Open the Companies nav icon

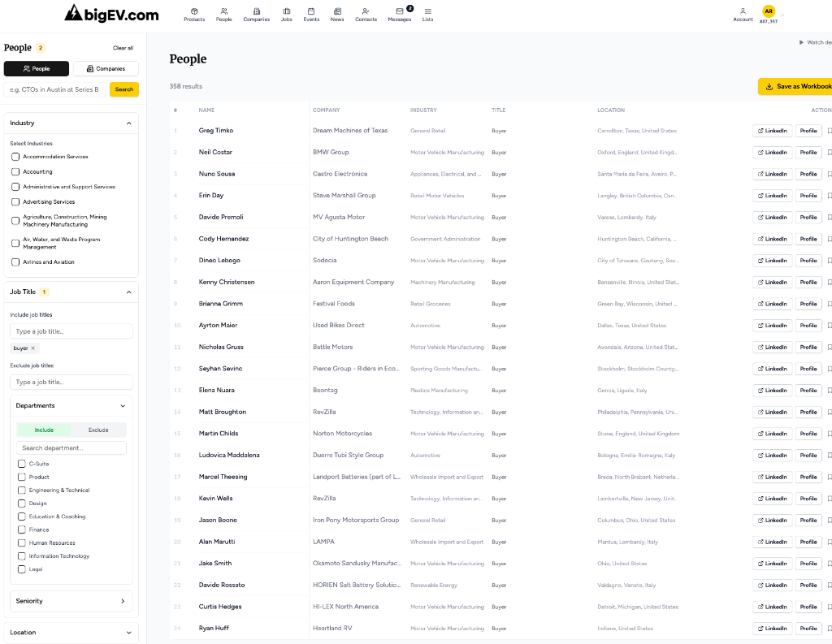256,11
